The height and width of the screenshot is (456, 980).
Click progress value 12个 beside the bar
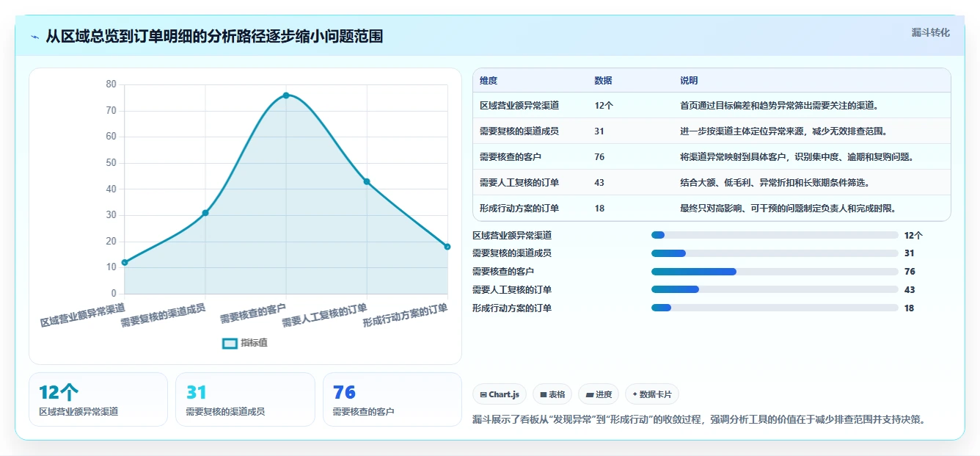pos(914,235)
